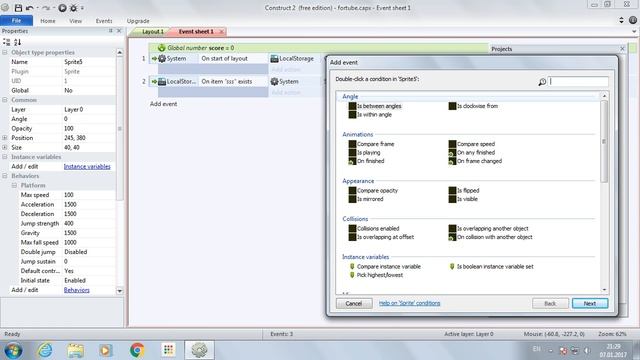Click the Undo arrow icon
The image size is (640, 360).
click(x=30, y=8)
